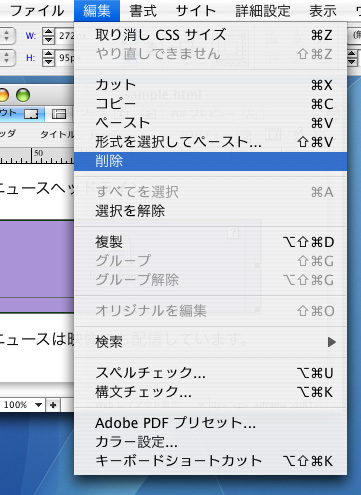Open スペルチェック… dialog
Image resolution: width=361 pixels, height=495 pixels.
(210, 373)
